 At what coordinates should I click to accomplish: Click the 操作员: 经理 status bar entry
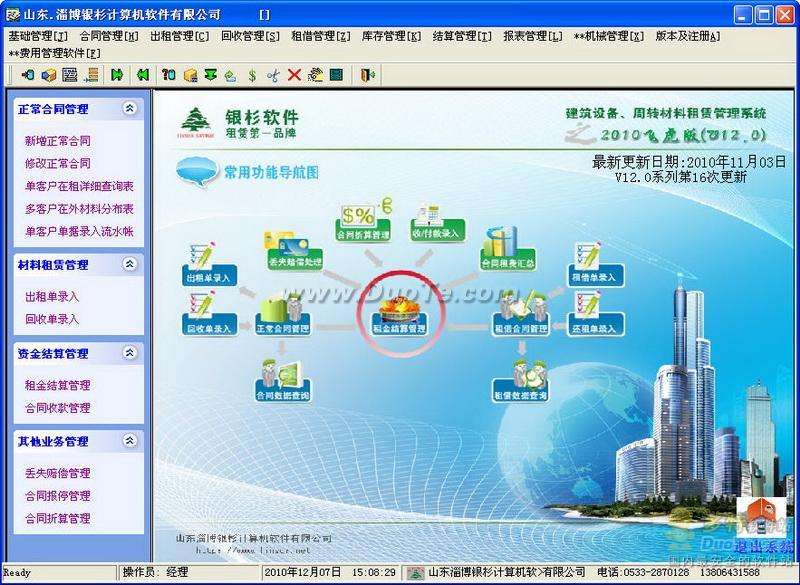coord(156,572)
